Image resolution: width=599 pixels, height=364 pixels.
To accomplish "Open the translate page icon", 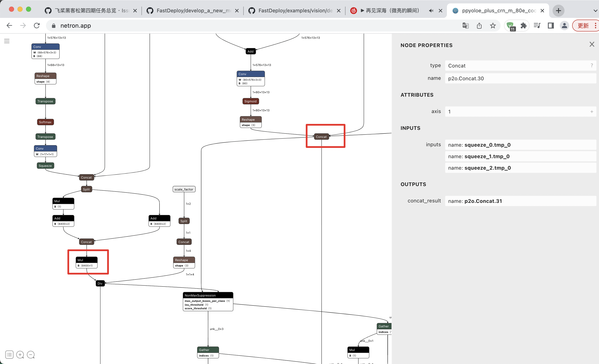I will coord(465,26).
